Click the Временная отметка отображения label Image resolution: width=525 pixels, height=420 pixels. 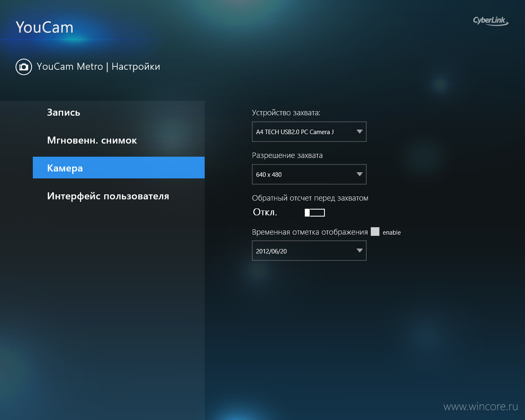310,232
